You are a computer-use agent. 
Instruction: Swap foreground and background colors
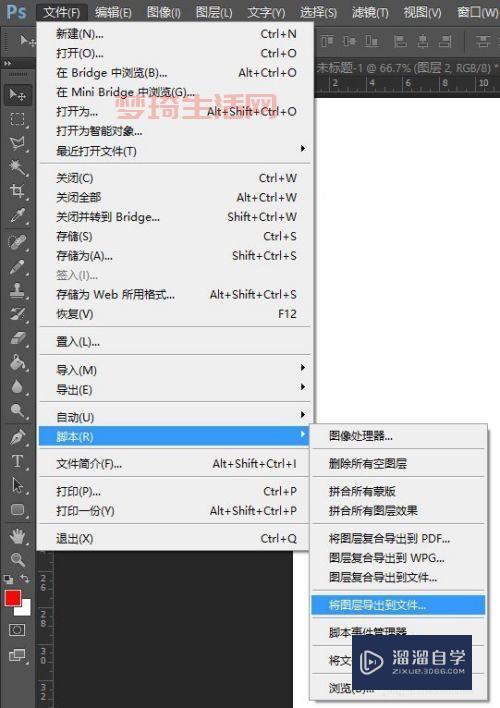coord(25,578)
